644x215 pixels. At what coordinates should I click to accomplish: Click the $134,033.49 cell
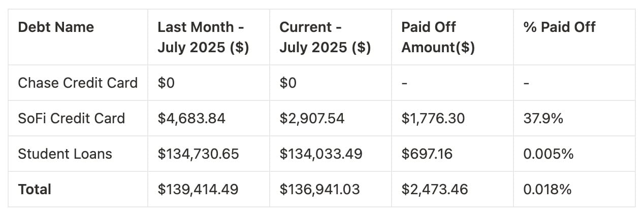point(321,154)
